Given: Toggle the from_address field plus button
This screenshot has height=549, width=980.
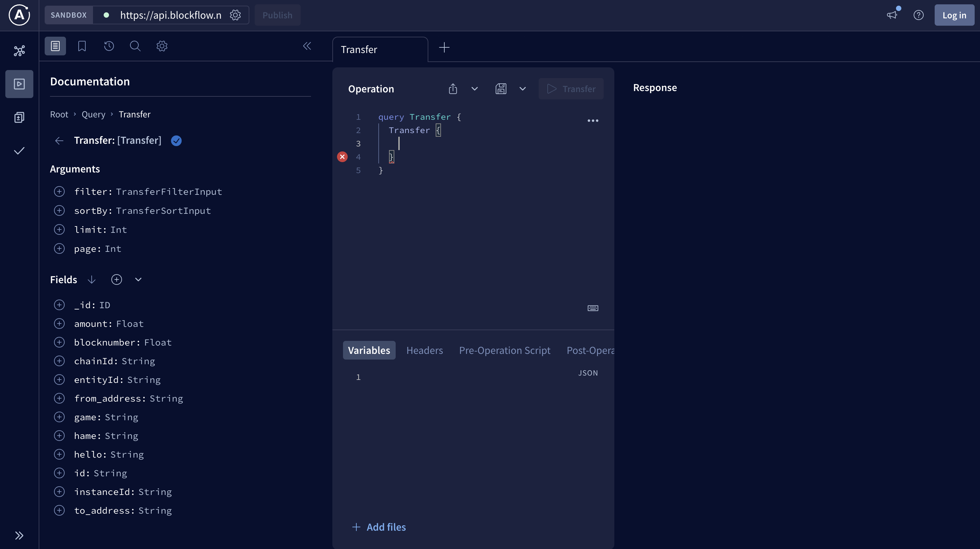Looking at the screenshot, I should [x=59, y=398].
